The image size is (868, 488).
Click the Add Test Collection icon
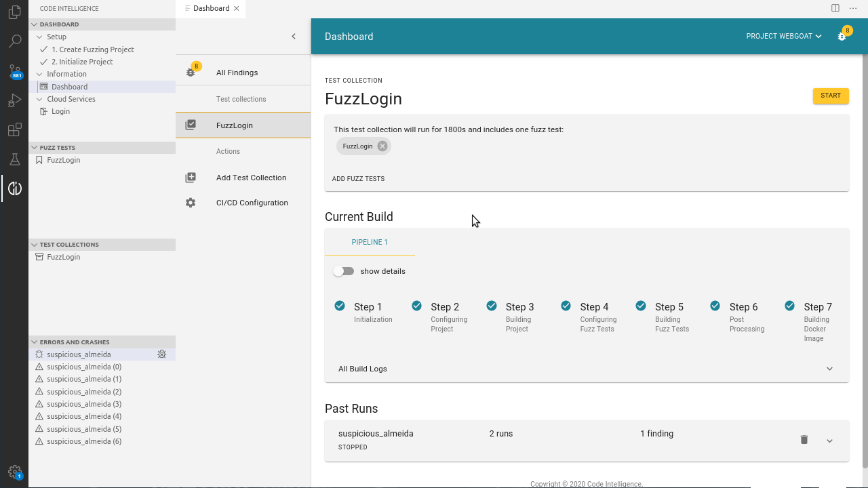pos(191,177)
